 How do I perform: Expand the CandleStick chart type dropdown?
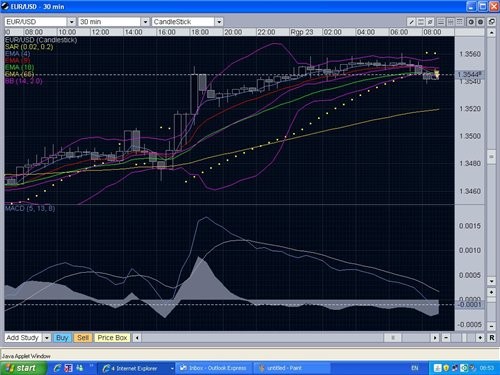[x=219, y=22]
